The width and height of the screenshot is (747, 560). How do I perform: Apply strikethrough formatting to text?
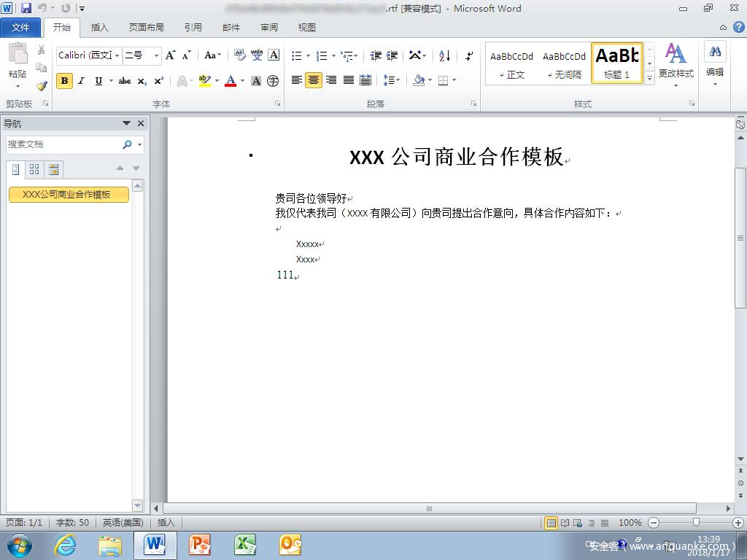(125, 81)
